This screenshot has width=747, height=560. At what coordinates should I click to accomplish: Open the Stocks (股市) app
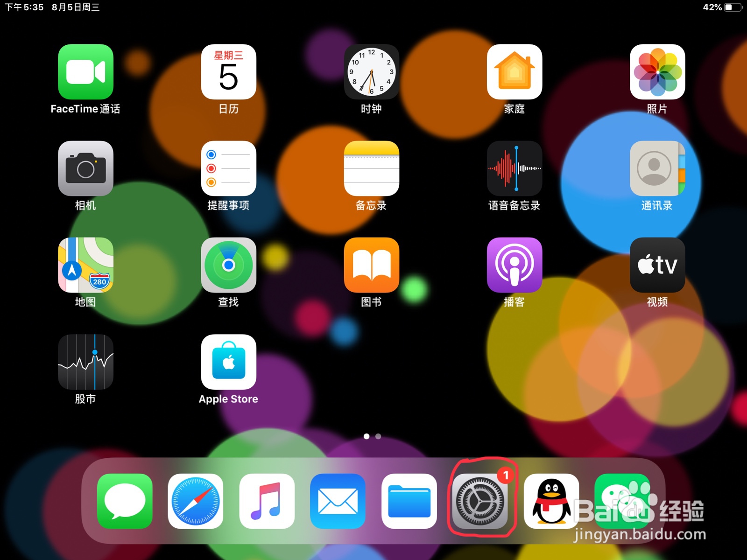(85, 362)
